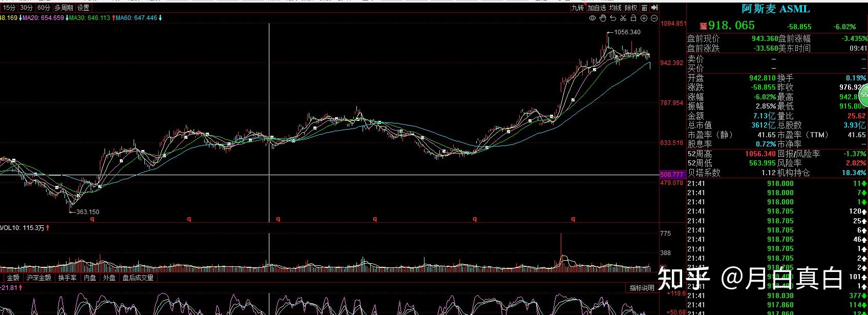Open the 除权 adjustment option
This screenshot has width=868, height=315.
pos(631,8)
